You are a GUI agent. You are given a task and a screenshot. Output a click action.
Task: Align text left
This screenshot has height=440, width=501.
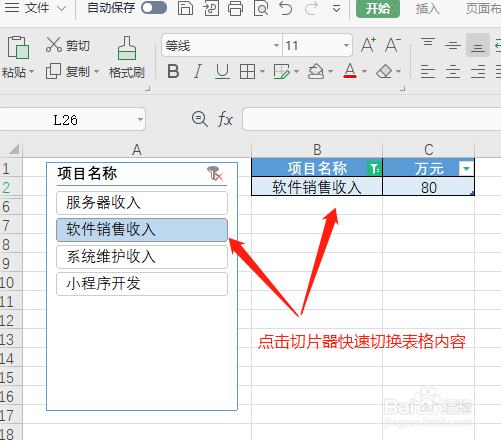(x=428, y=71)
